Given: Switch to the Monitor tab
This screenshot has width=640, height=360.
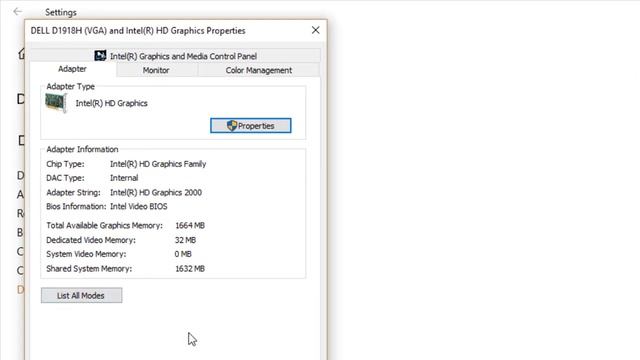Looking at the screenshot, I should point(156,70).
